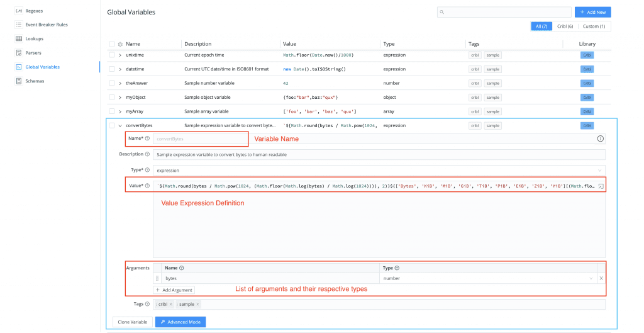Open Lookups via its grid icon
This screenshot has height=333, width=644.
coord(19,38)
